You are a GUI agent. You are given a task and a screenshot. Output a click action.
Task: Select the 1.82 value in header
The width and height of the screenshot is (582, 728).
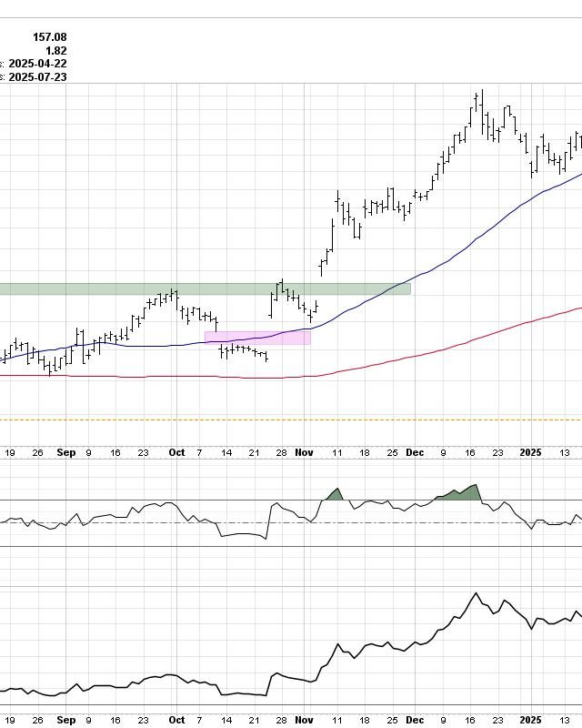pos(55,51)
